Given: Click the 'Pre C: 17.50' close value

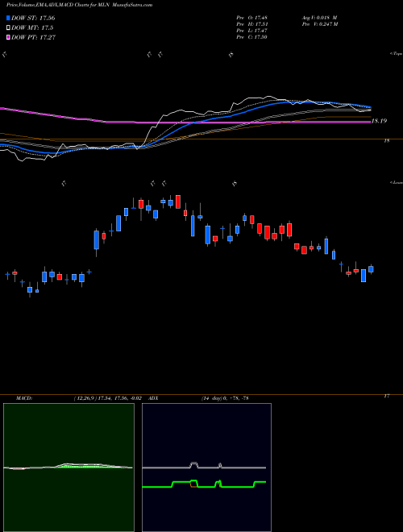Looking at the screenshot, I should click(x=252, y=37).
